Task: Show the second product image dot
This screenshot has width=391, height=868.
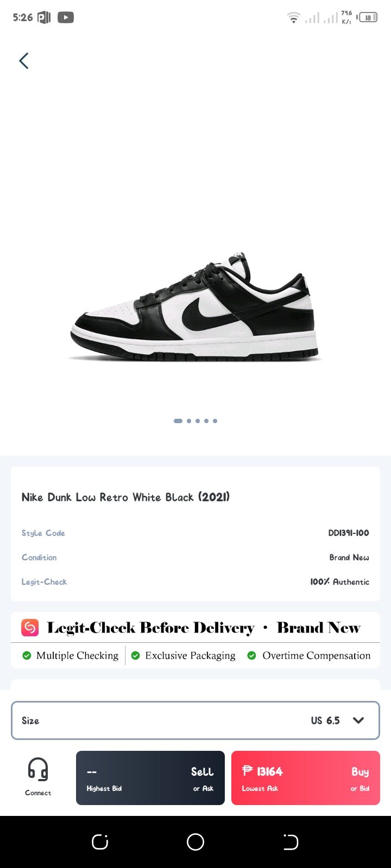Action: pos(189,421)
